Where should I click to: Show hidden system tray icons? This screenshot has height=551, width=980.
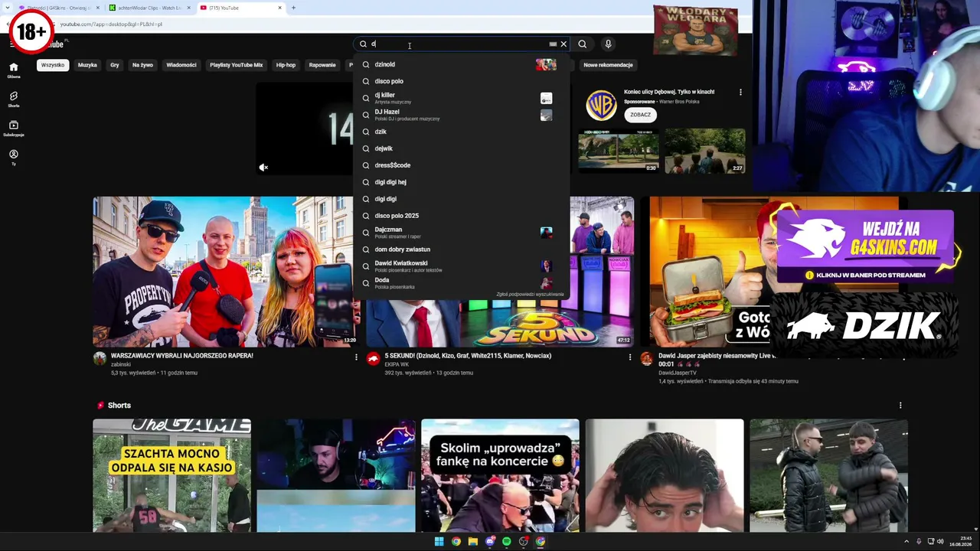click(x=906, y=542)
